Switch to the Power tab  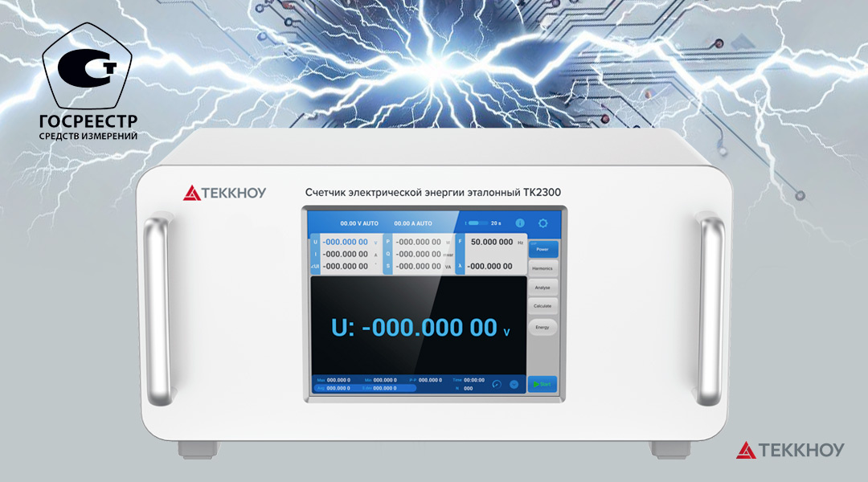click(542, 249)
